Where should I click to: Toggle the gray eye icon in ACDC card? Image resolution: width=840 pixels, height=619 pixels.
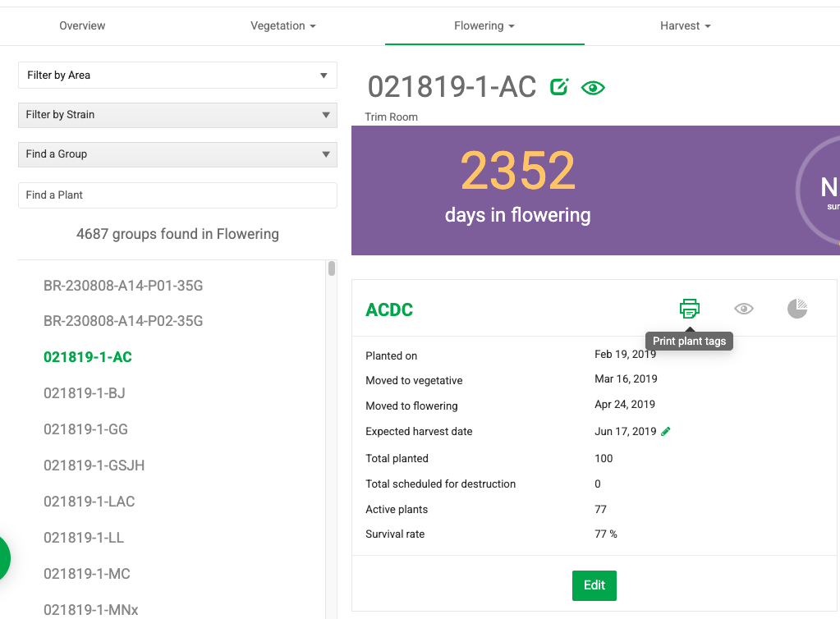tap(743, 309)
